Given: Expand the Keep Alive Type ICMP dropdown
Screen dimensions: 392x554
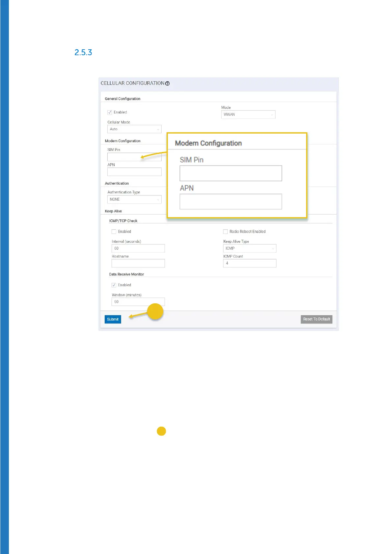Looking at the screenshot, I should coord(249,248).
